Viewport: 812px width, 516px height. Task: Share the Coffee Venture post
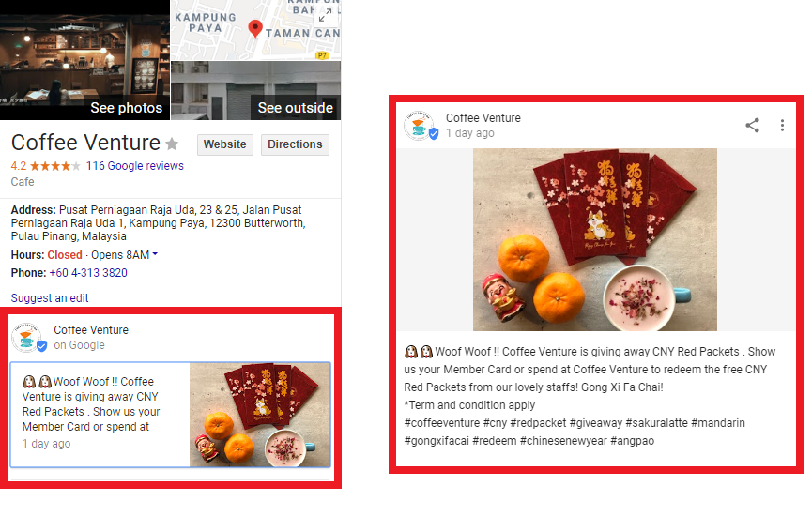(x=752, y=126)
